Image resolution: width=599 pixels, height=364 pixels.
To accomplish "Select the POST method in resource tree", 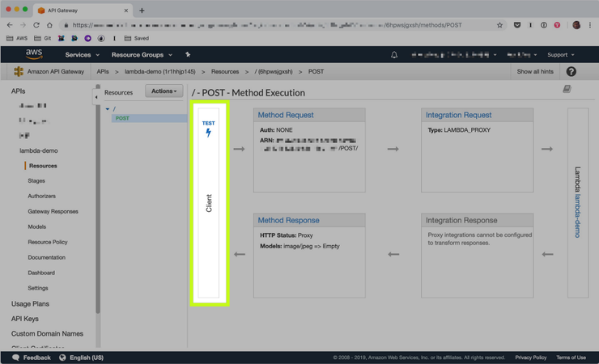I will click(122, 118).
